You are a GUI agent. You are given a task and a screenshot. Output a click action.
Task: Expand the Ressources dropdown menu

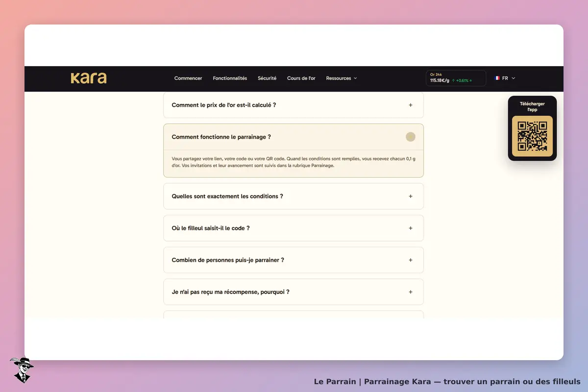(342, 78)
